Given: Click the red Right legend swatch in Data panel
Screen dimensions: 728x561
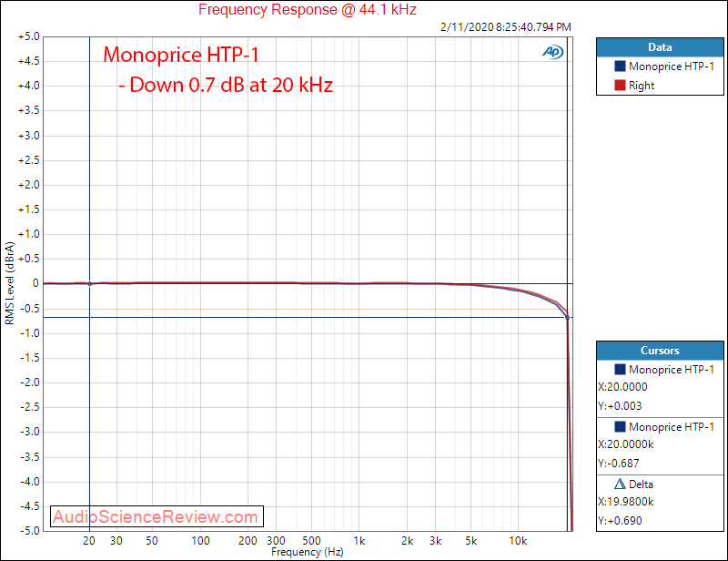Looking at the screenshot, I should (x=620, y=85).
